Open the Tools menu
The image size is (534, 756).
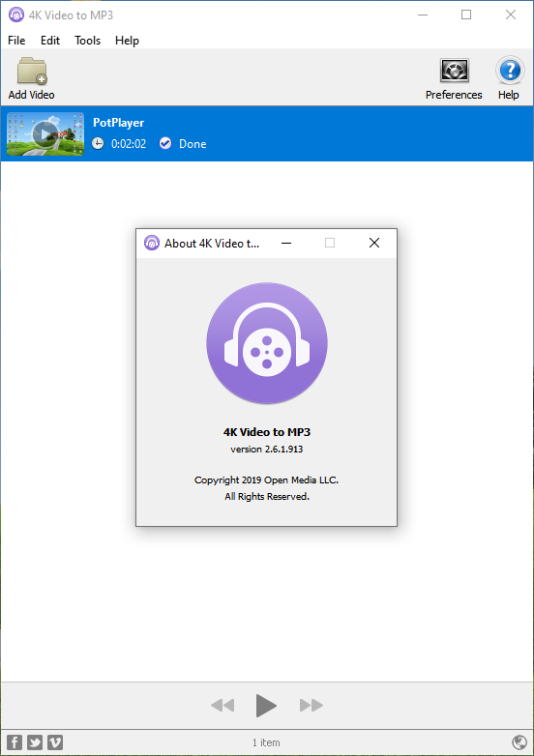87,41
